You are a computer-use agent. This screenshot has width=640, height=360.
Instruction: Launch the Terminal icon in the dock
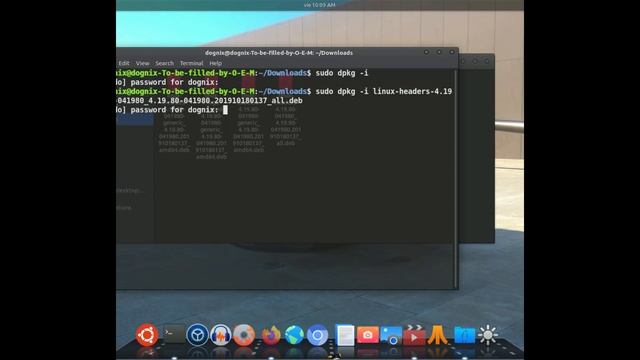(x=173, y=335)
